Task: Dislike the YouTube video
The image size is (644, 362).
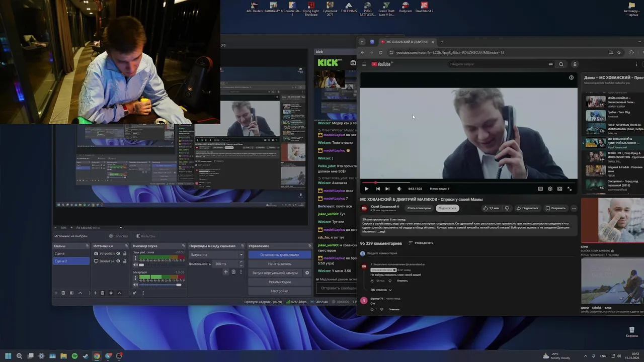Action: click(x=507, y=208)
